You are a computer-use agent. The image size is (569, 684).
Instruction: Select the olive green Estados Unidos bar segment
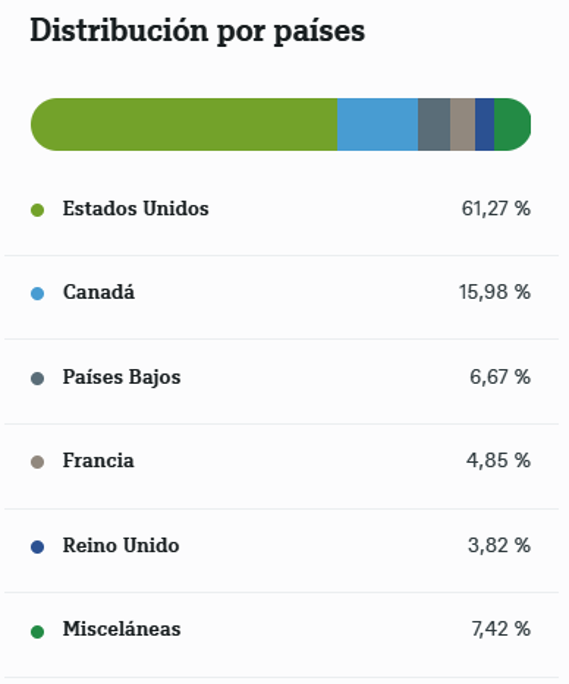click(x=184, y=124)
